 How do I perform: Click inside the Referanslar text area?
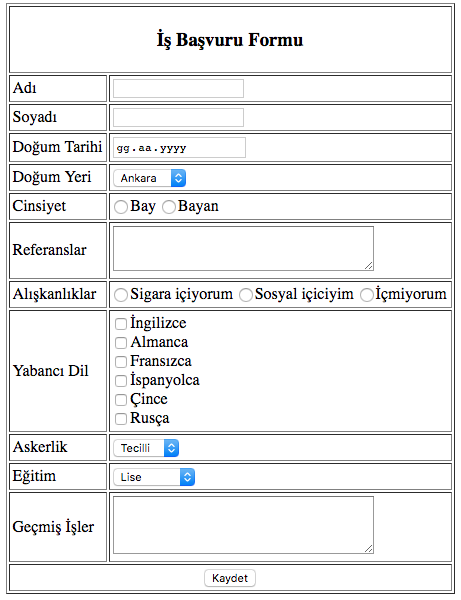pos(243,249)
